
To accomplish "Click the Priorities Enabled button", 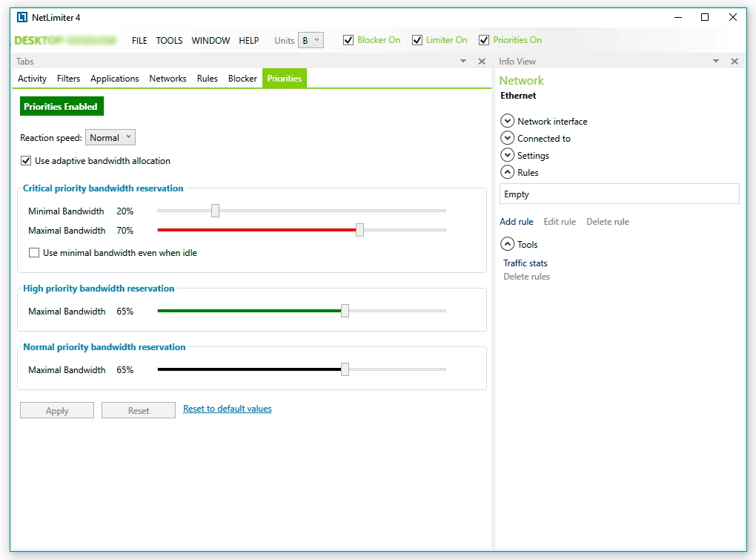I will pos(62,106).
